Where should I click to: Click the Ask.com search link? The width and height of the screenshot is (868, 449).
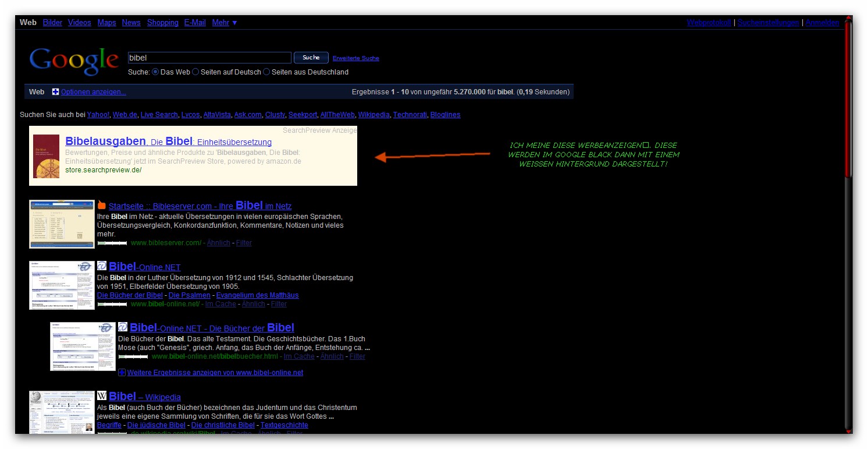248,115
